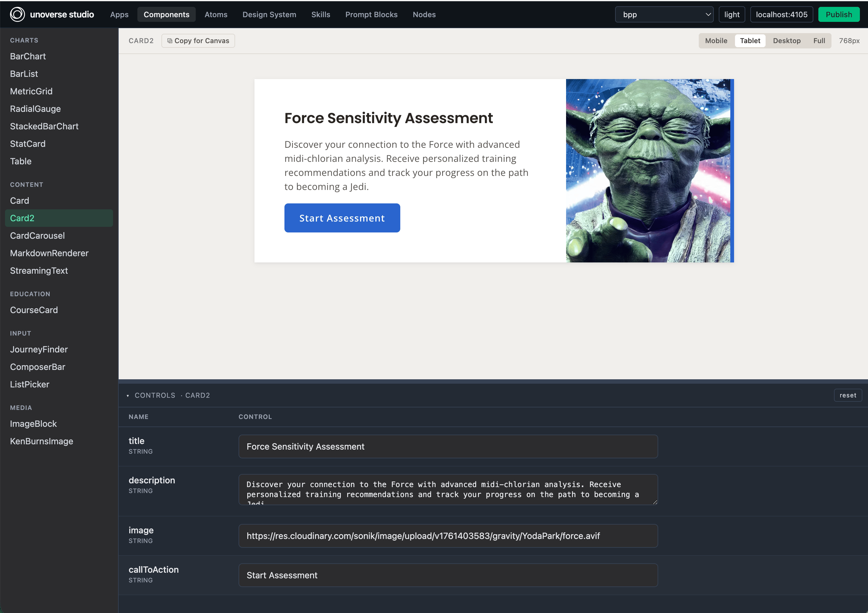Switch preview to Mobile width
This screenshot has height=613, width=868.
(x=716, y=41)
